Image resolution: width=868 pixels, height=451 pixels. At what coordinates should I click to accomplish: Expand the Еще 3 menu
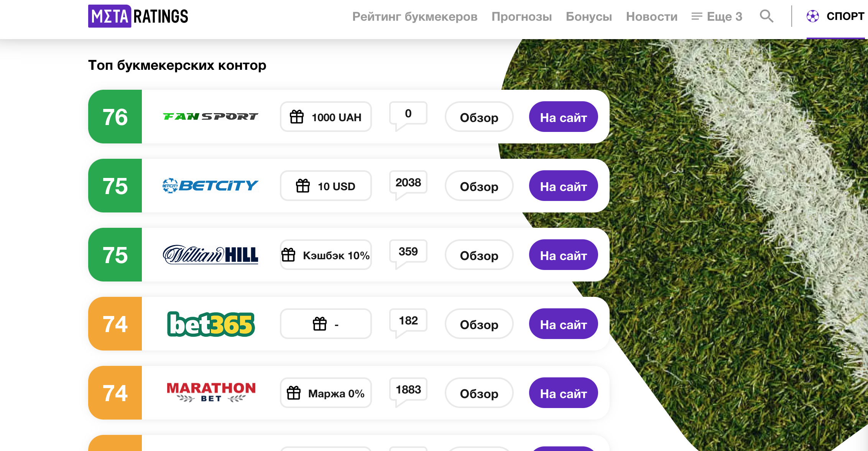(717, 16)
